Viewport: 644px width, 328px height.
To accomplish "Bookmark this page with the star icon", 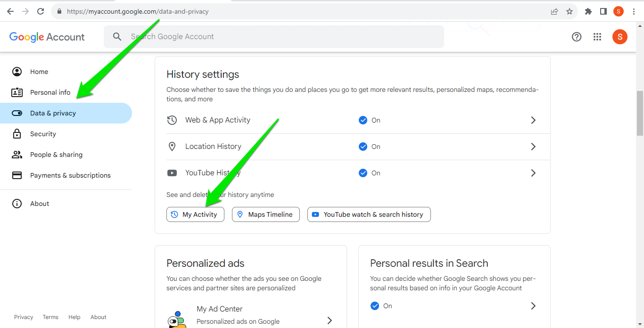I will point(570,11).
